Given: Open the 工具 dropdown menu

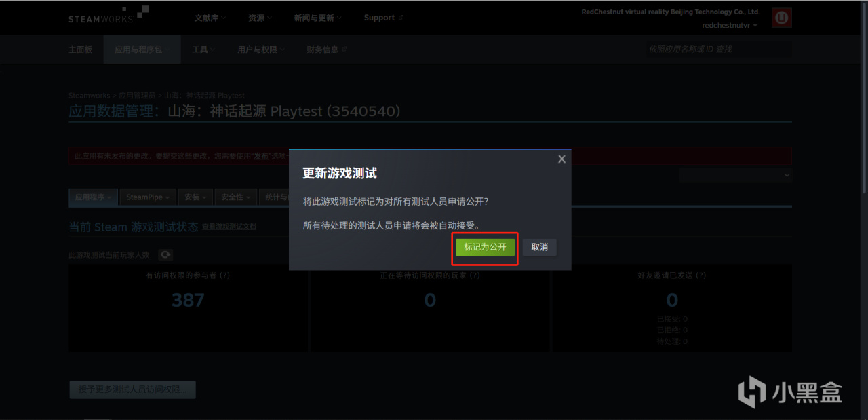Looking at the screenshot, I should [x=203, y=50].
